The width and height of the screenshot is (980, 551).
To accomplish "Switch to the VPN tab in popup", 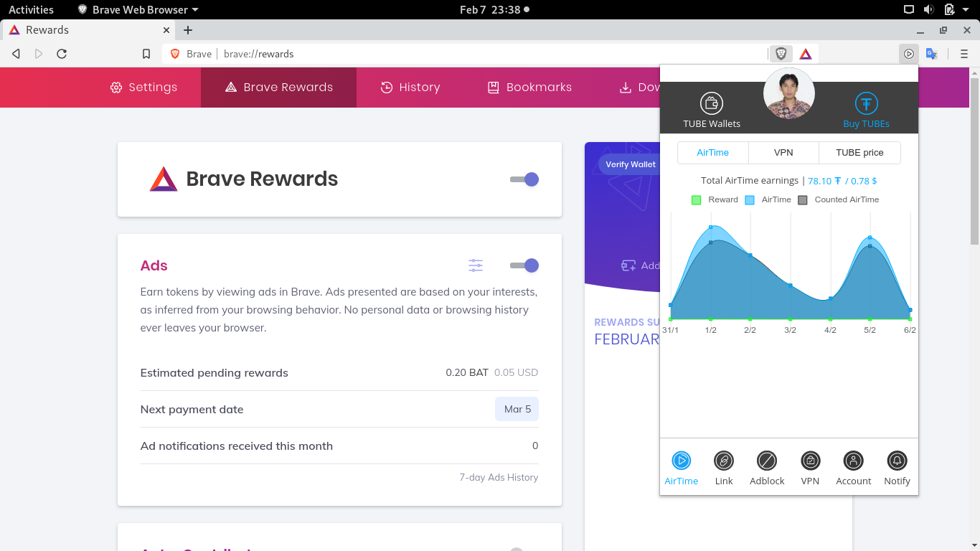I will pos(783,153).
